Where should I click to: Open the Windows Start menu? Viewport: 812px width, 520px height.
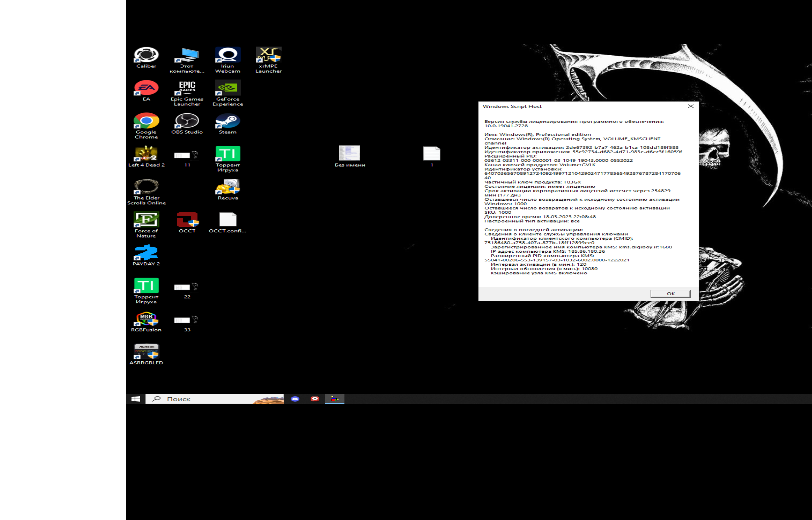point(136,399)
